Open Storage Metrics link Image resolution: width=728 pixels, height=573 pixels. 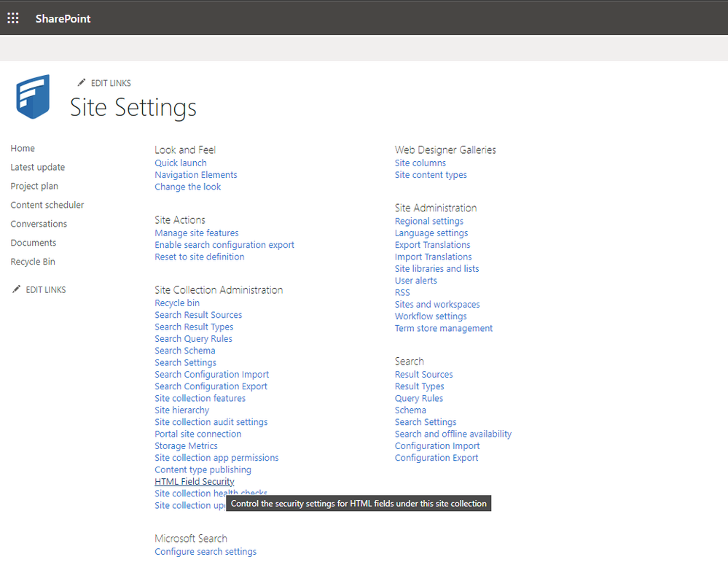pyautogui.click(x=186, y=445)
